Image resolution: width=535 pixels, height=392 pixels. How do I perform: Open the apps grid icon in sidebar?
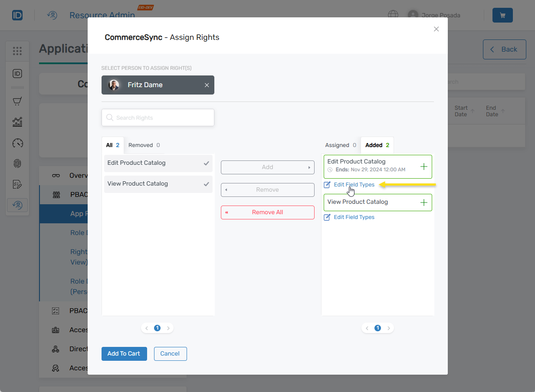(17, 51)
